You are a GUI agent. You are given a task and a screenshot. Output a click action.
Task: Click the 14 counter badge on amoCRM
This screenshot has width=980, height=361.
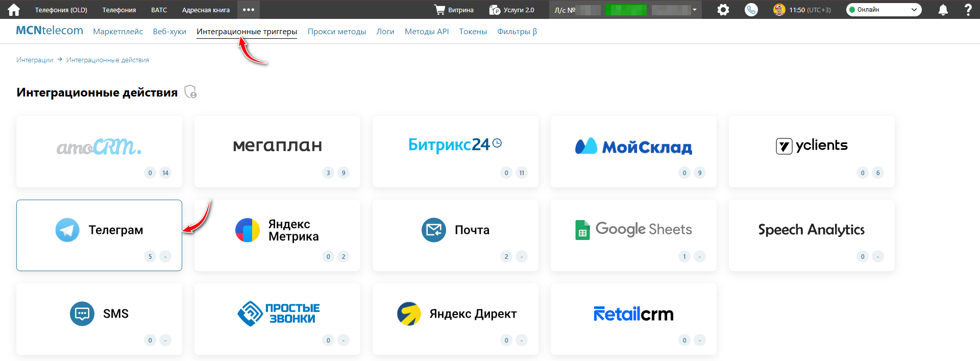(165, 173)
